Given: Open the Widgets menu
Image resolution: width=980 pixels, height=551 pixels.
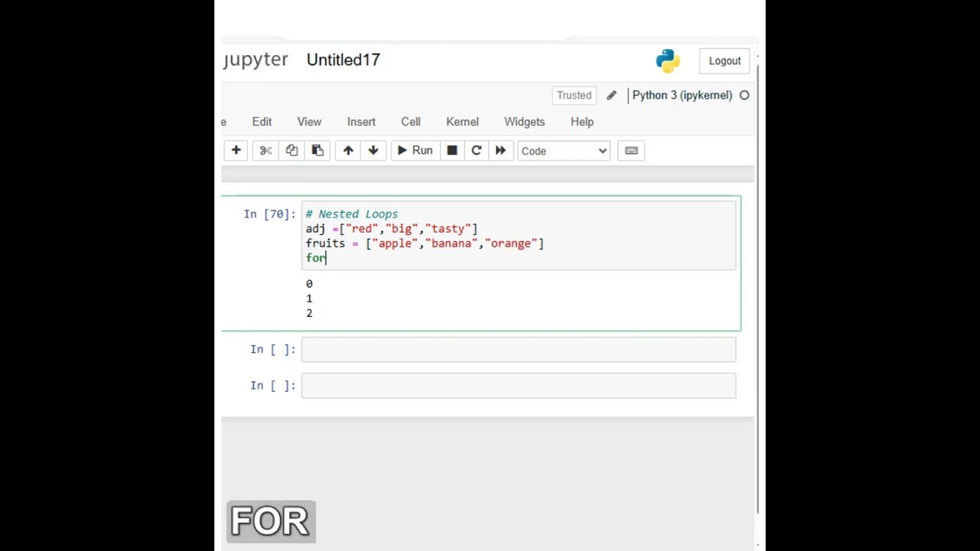Looking at the screenshot, I should pyautogui.click(x=524, y=122).
